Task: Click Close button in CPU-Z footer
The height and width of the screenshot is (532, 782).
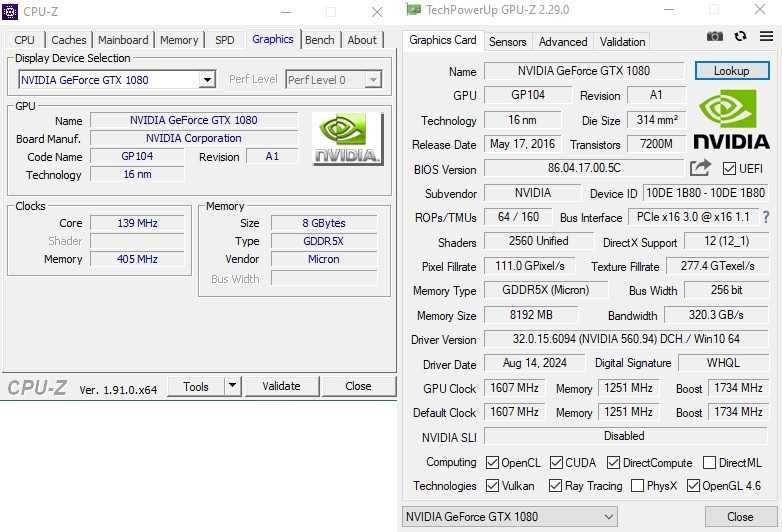Action: 359,386
